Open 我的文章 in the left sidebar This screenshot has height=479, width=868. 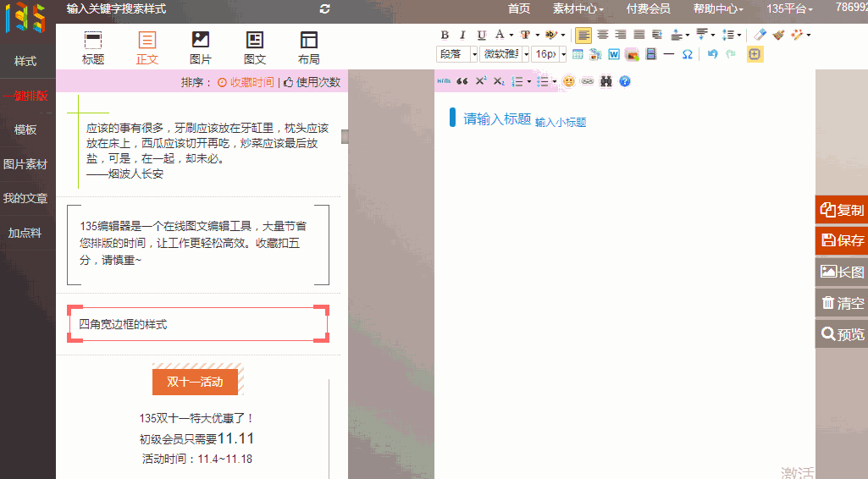25,198
